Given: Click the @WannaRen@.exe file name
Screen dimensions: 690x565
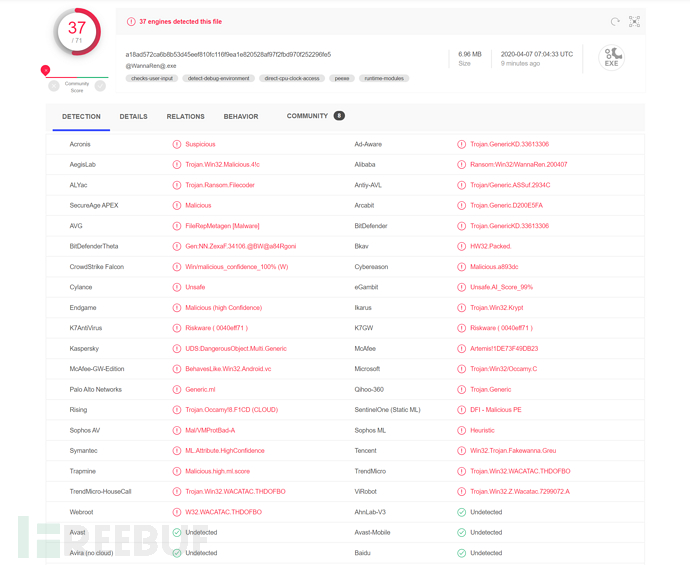Looking at the screenshot, I should point(151,66).
